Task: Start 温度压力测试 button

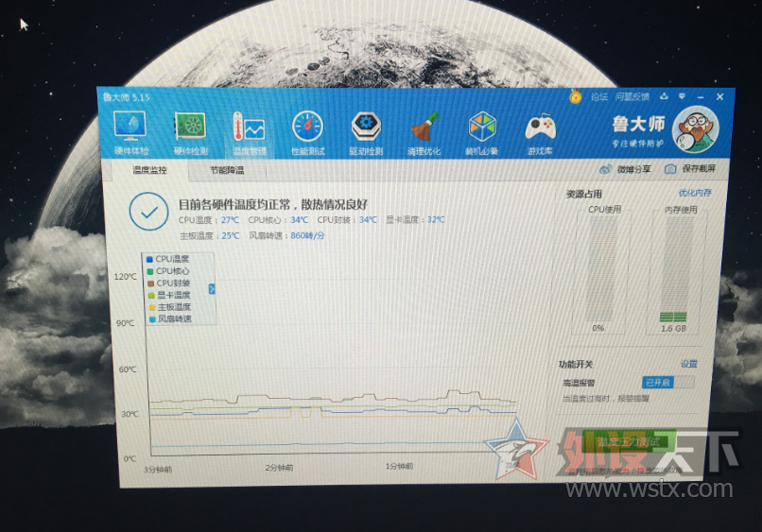Action: pyautogui.click(x=629, y=442)
